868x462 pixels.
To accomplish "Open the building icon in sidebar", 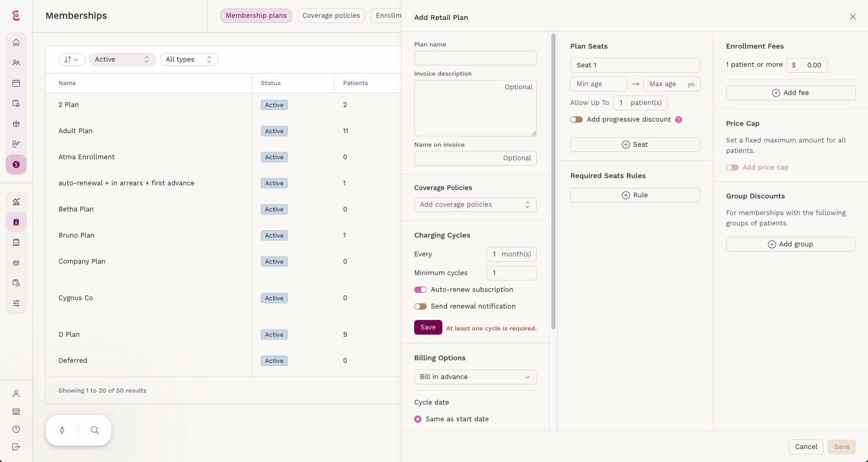I will point(16,242).
